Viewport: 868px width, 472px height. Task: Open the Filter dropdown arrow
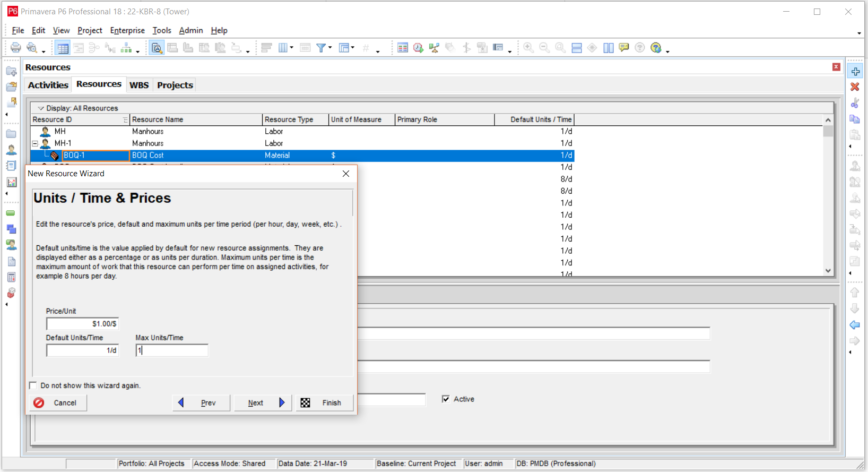coord(330,48)
